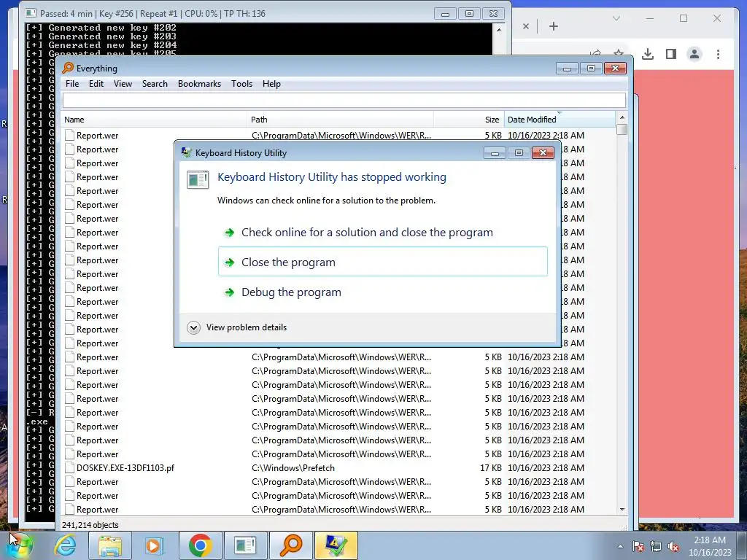
Task: Maximize the console window
Action: pyautogui.click(x=469, y=14)
